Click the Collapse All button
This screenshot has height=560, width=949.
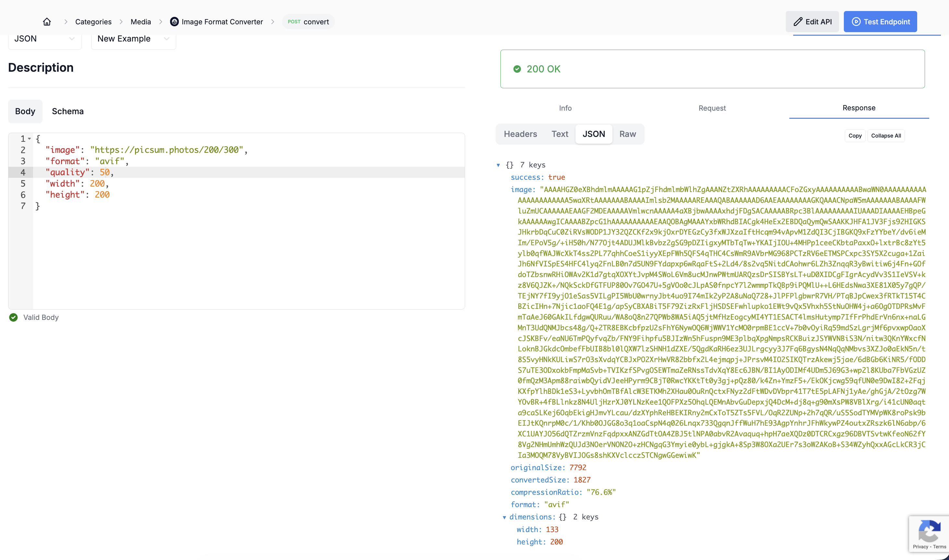point(886,136)
